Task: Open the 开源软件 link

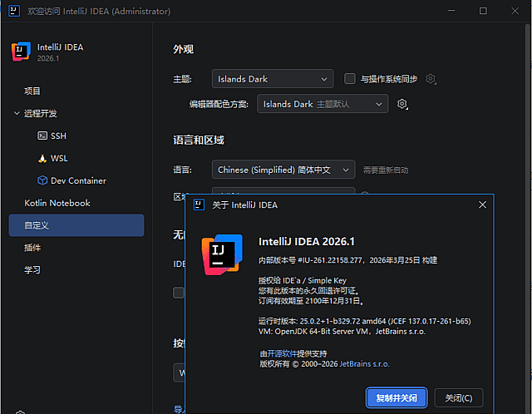Action: coord(282,353)
